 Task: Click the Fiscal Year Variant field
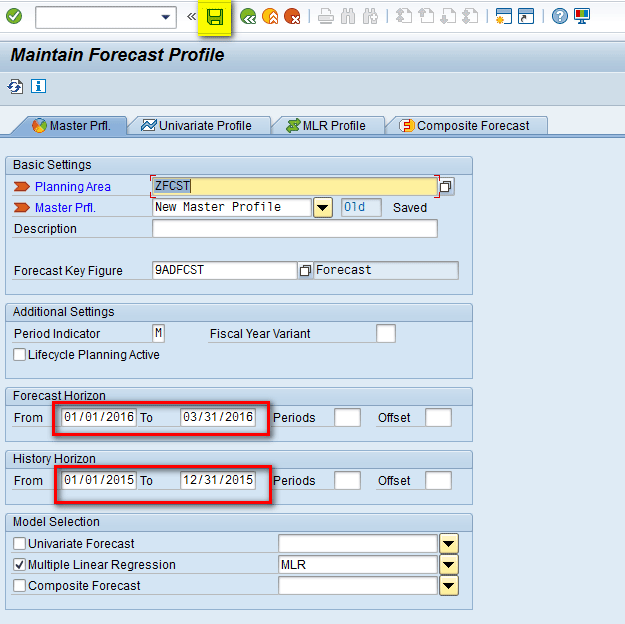pos(386,333)
